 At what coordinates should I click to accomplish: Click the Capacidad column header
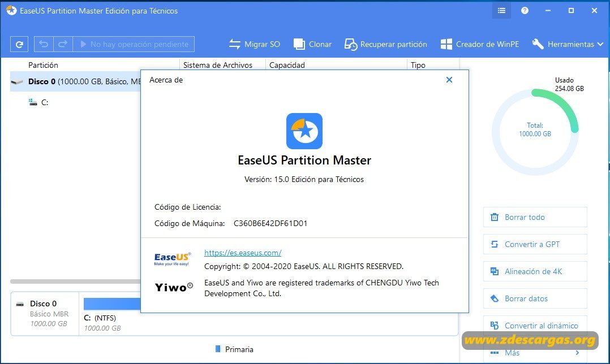287,65
